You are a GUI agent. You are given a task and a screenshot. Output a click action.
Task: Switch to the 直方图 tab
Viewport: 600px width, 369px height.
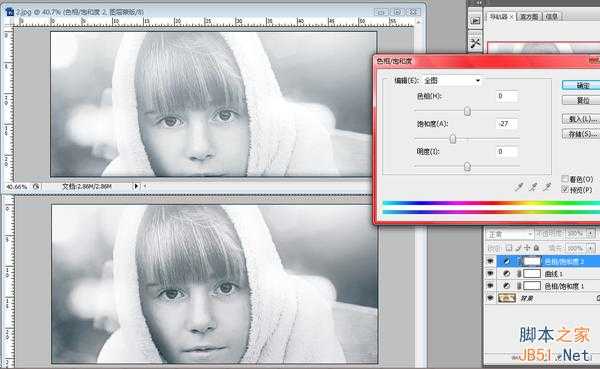tap(528, 17)
